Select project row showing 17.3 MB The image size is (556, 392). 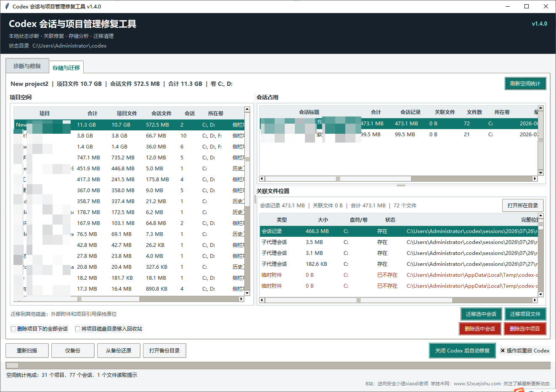[x=129, y=289]
